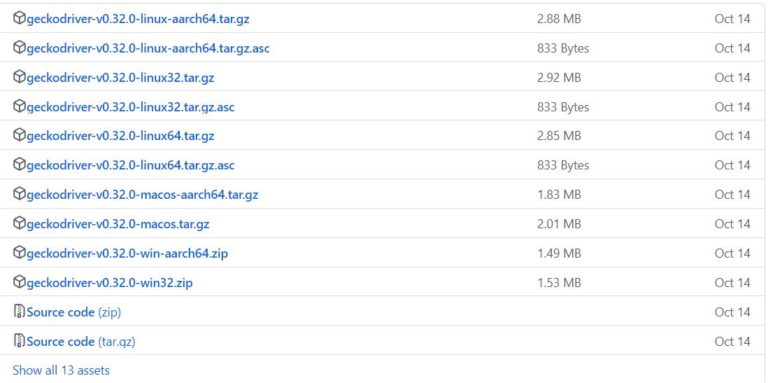Click package icon beside macos.tar.gz asset
Screen dimensions: 768x383
(19, 223)
